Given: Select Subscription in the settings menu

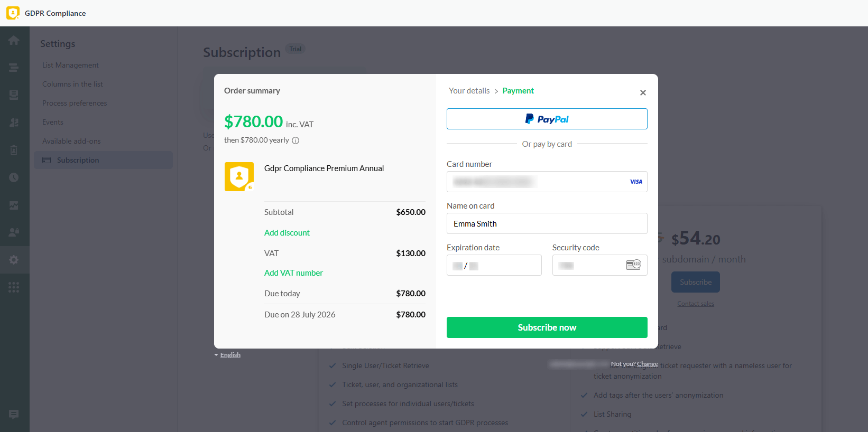Looking at the screenshot, I should (x=104, y=160).
